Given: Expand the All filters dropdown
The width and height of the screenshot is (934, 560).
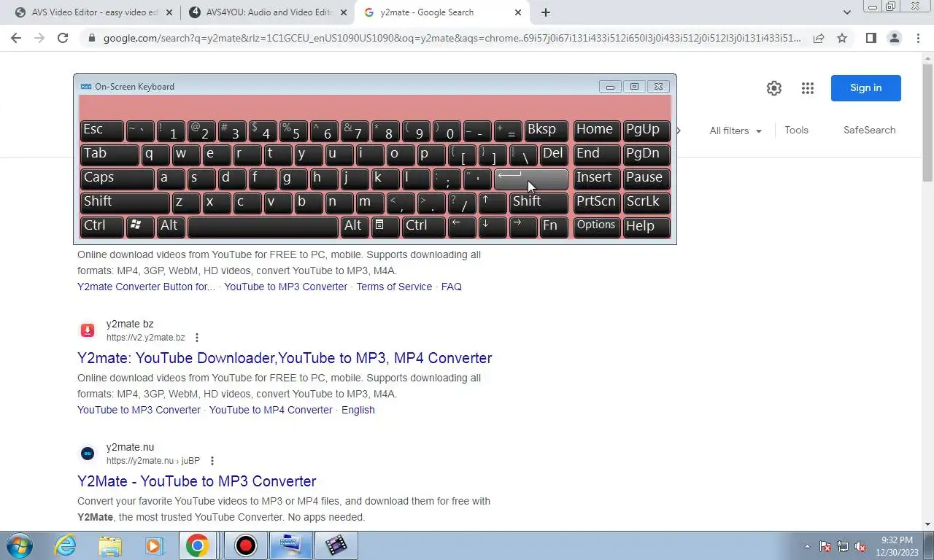Looking at the screenshot, I should [x=736, y=131].
